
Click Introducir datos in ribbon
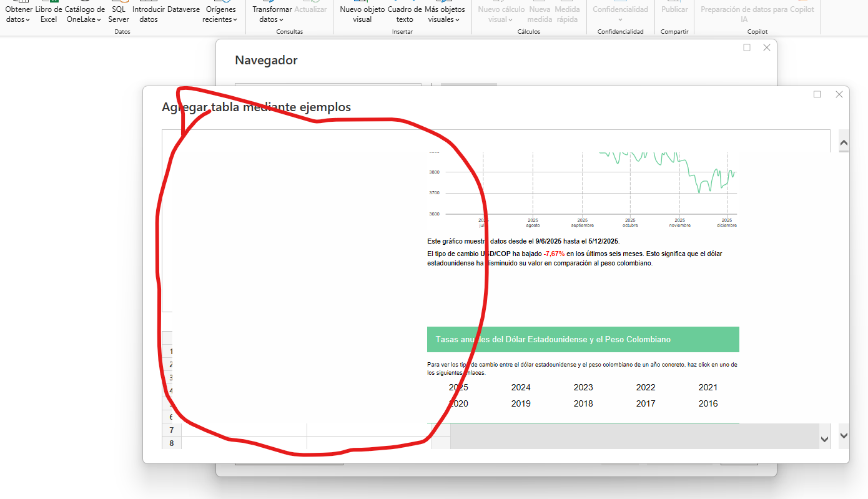[149, 14]
